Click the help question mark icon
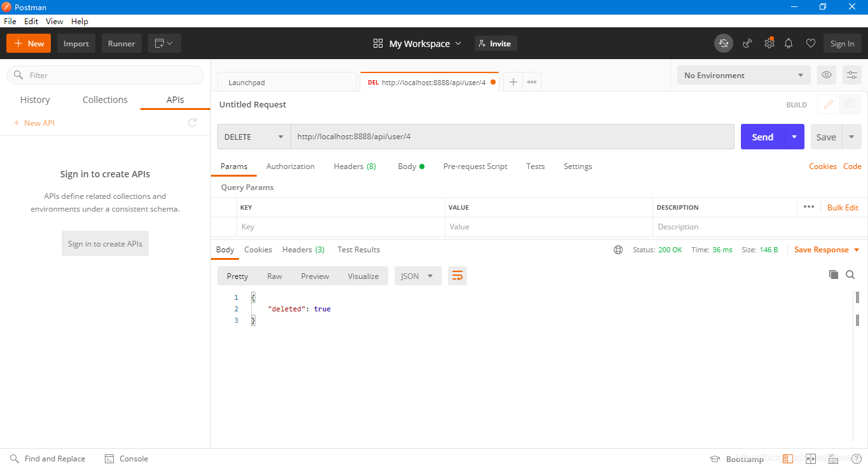This screenshot has width=868, height=469. click(x=857, y=459)
